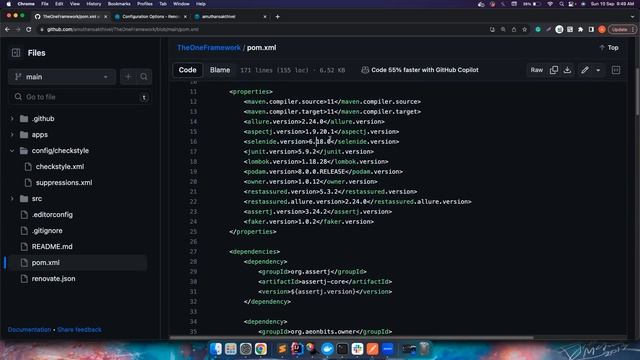
Task: Switch to Blame view tab
Action: [x=220, y=70]
